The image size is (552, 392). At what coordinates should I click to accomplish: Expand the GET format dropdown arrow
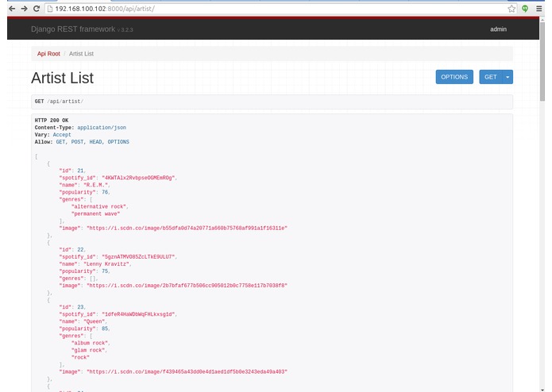508,77
